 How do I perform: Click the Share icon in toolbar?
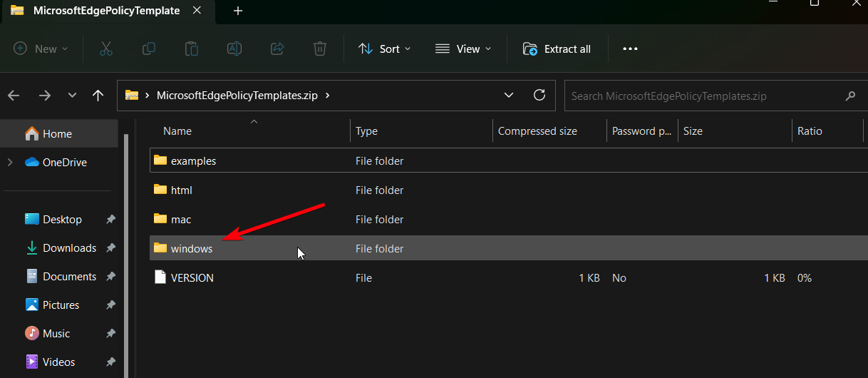pyautogui.click(x=277, y=48)
